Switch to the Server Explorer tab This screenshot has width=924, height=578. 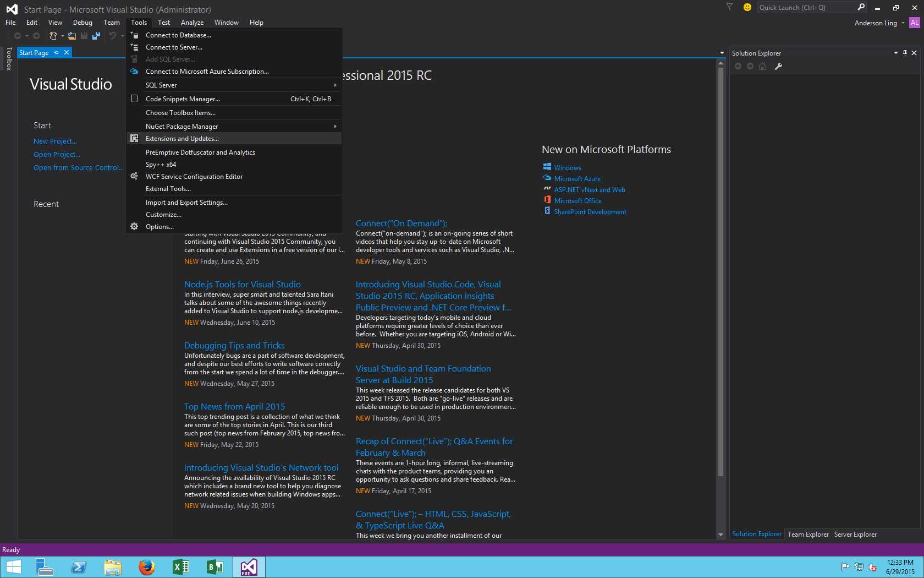855,535
